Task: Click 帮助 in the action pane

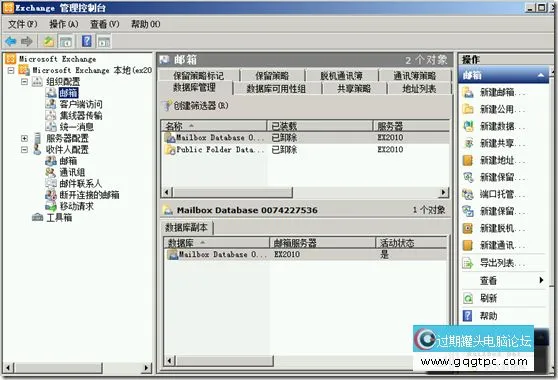Action: (479, 316)
